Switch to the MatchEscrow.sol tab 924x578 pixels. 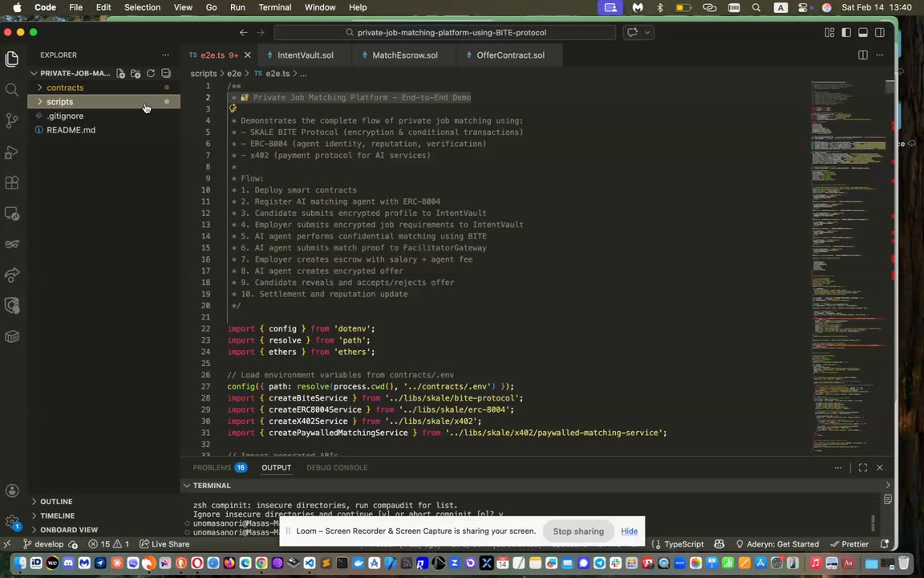tap(405, 55)
